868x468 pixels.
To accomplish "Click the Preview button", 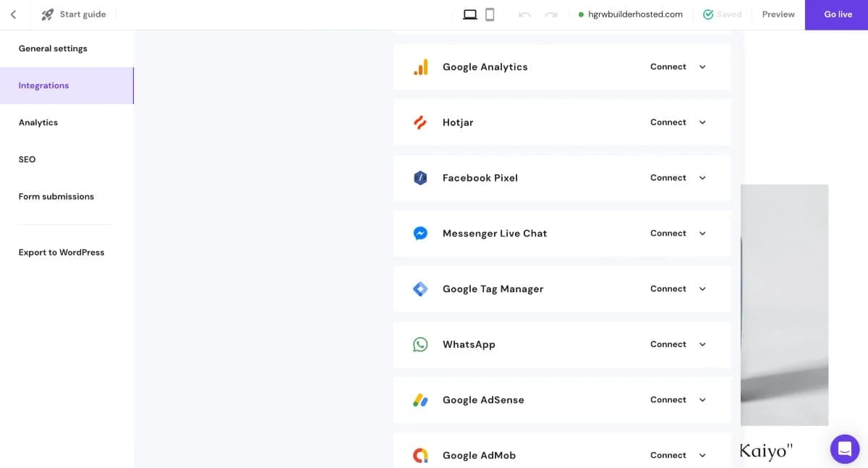I will [x=778, y=14].
